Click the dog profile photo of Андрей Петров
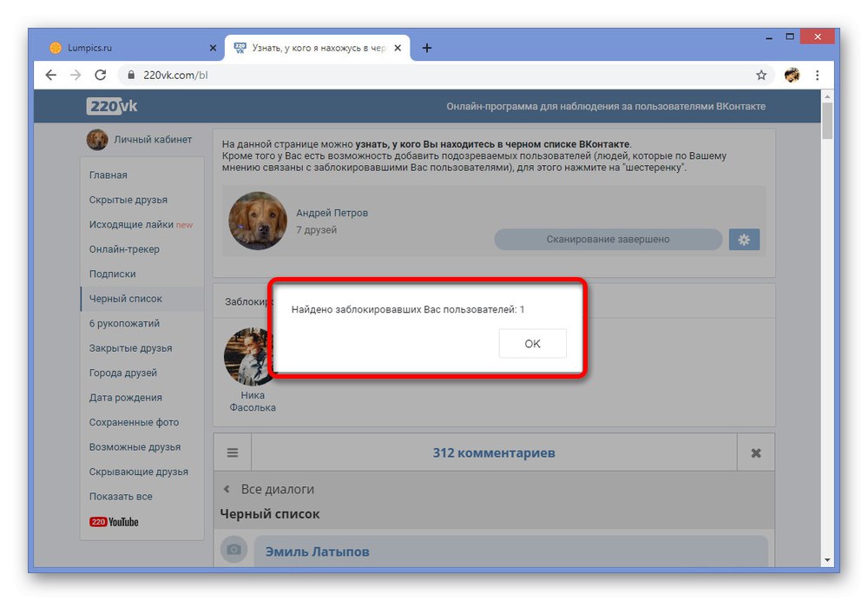868x601 pixels. coord(258,221)
